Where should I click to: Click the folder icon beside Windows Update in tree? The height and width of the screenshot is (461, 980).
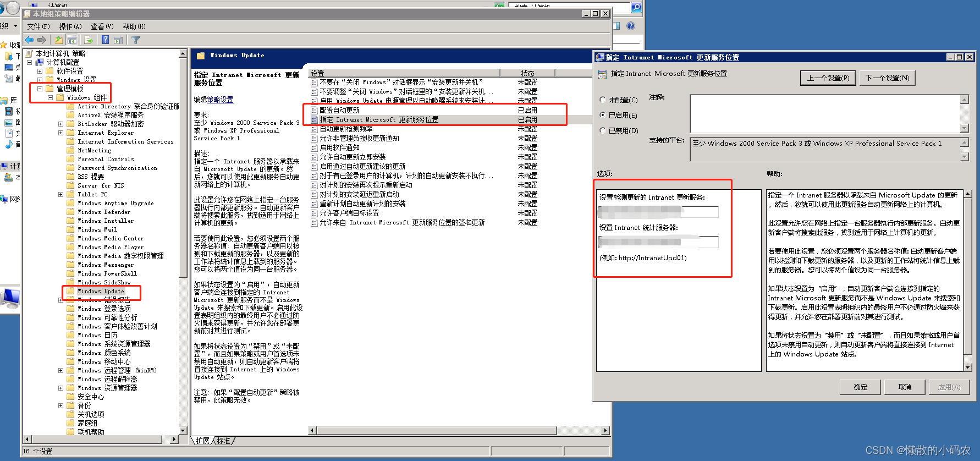(x=70, y=291)
